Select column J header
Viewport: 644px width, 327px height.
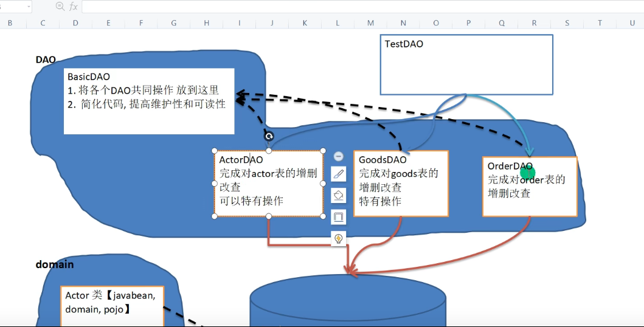click(272, 23)
